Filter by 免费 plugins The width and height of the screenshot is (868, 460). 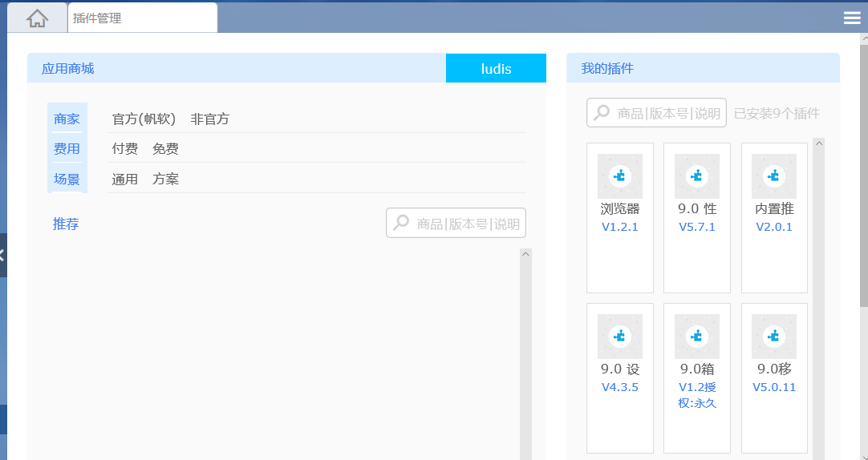(165, 149)
